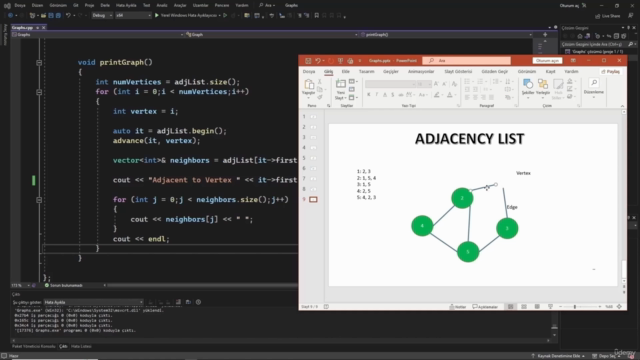Collapse the outer for loop outline
This screenshot has height=360, width=640.
tap(39, 92)
